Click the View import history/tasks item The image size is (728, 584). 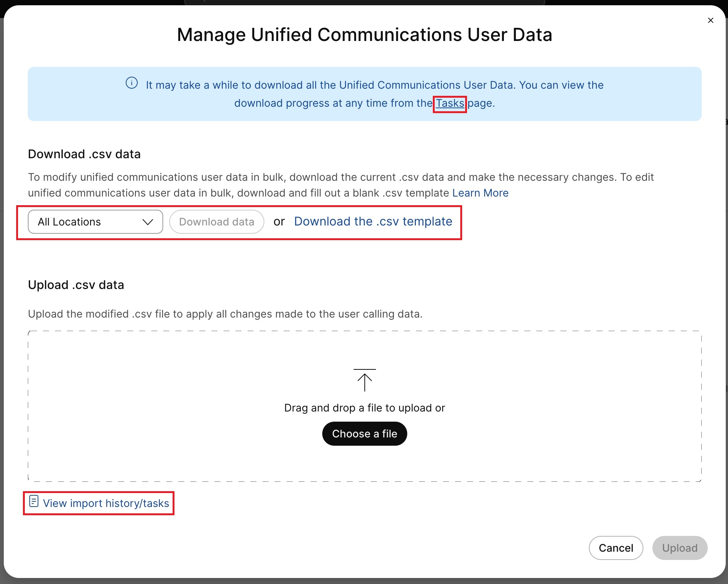(98, 503)
